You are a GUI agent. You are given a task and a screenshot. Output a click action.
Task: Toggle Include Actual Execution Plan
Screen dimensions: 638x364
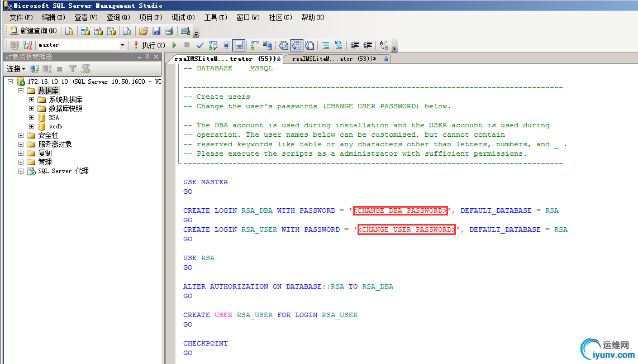click(x=255, y=45)
